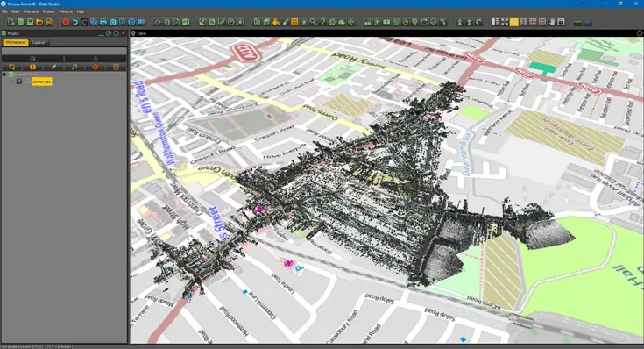Select the London.vpc tree item
The height and width of the screenshot is (349, 644).
[x=41, y=82]
